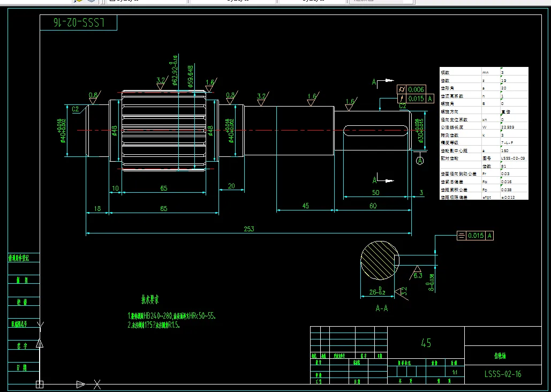Viewport: 551px width, 392px height.
Task: Select the circled datum A symbol
Action: [420, 160]
